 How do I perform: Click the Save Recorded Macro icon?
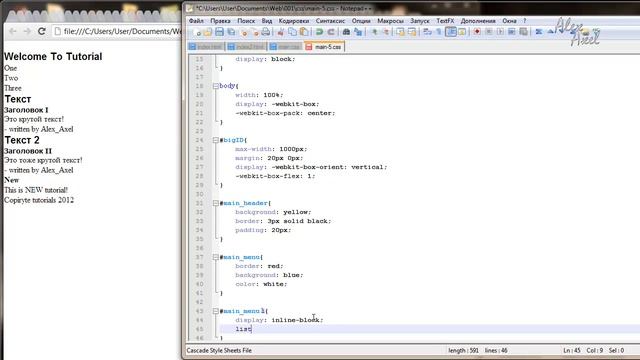524,32
